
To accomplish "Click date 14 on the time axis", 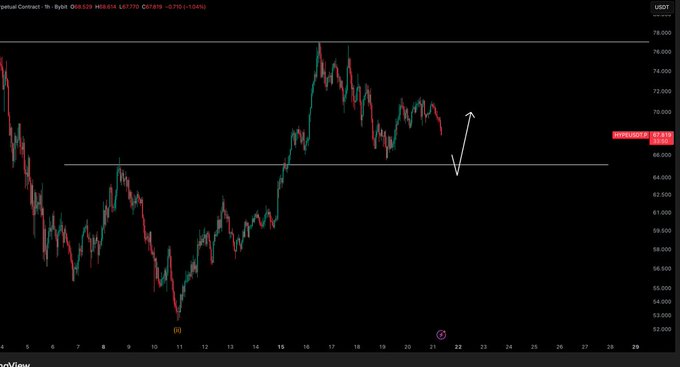I will point(256,347).
